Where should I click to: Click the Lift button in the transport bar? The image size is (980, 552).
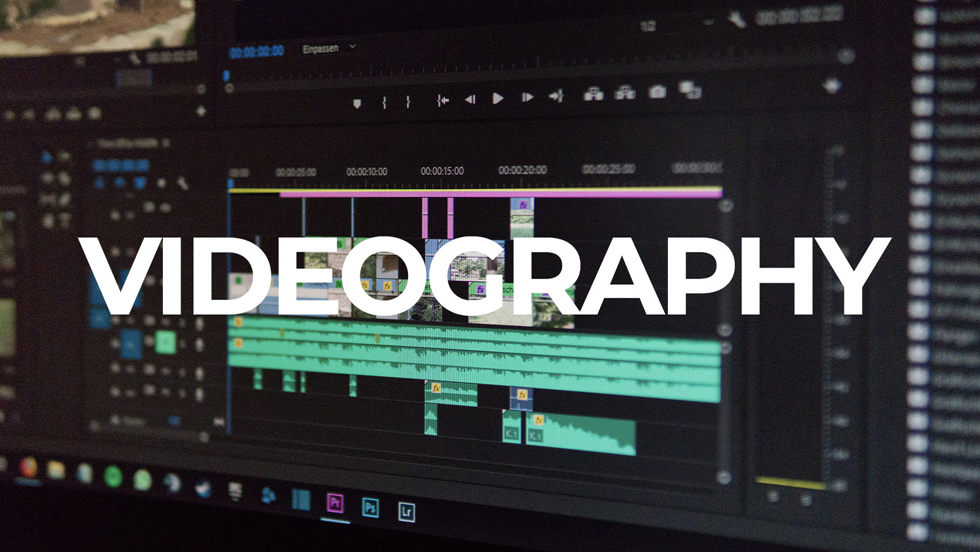[594, 94]
